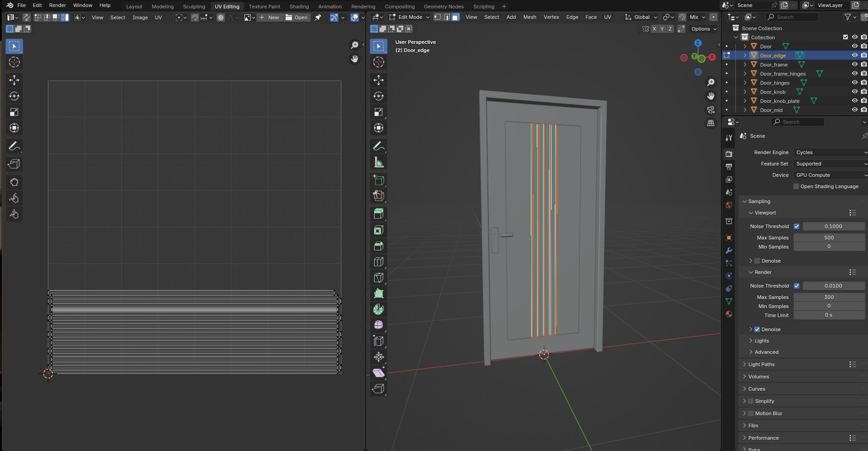The height and width of the screenshot is (451, 868).
Task: Open the Feature Set dropdown
Action: pyautogui.click(x=830, y=164)
